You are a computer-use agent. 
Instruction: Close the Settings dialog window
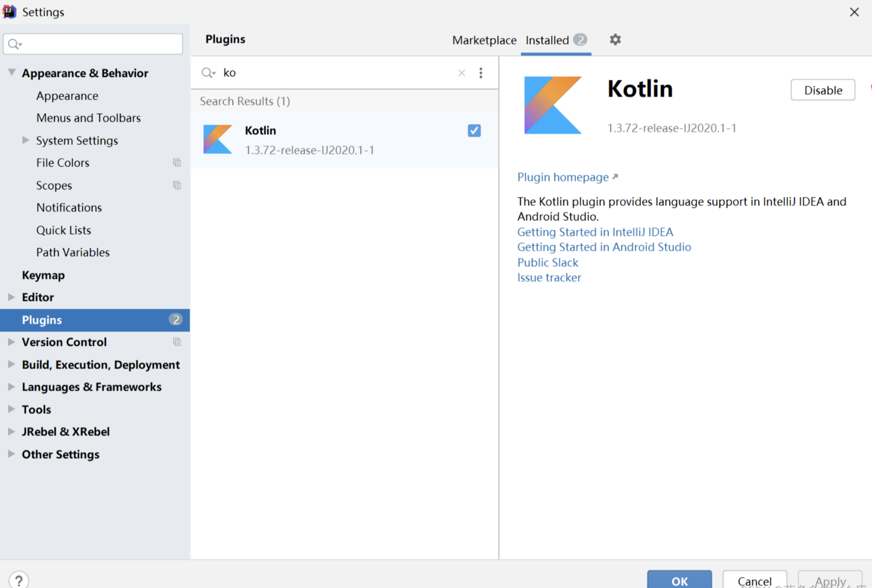(854, 12)
